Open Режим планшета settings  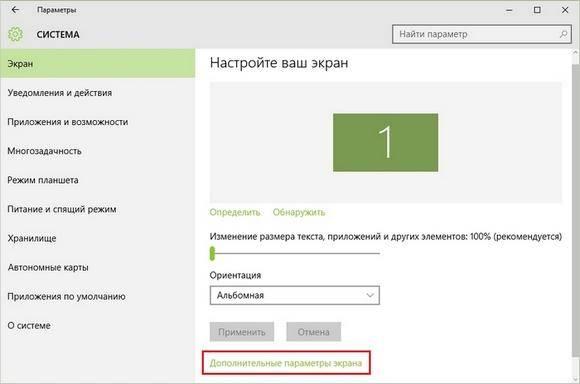click(98, 180)
